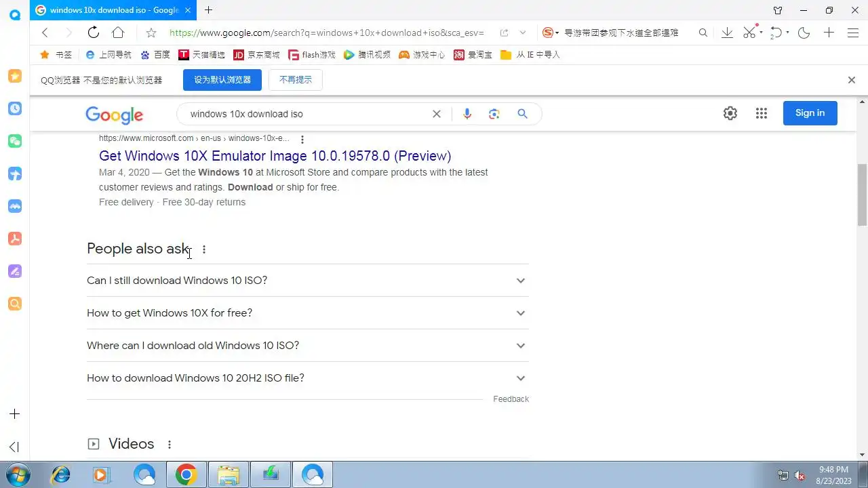Open the yellow star favorites sidebar icon
This screenshot has width=868, height=488.
coord(15,76)
